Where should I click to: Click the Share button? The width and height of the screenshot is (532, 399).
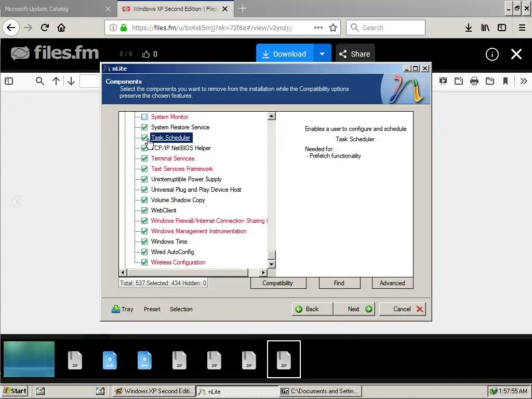[x=355, y=54]
